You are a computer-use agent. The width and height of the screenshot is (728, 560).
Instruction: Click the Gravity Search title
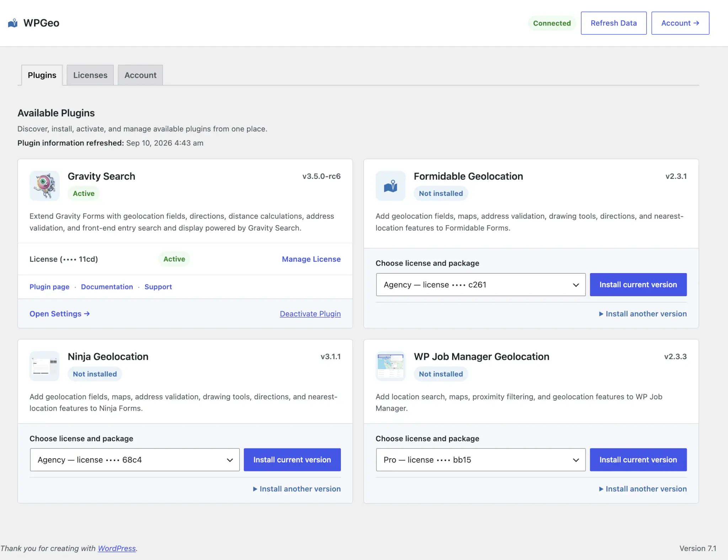tap(101, 176)
